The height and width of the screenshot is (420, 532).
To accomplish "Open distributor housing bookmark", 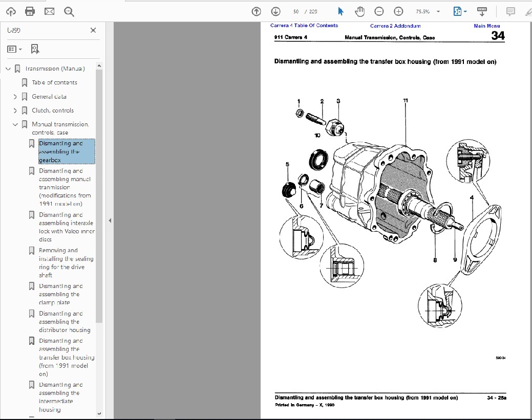I will (65, 322).
